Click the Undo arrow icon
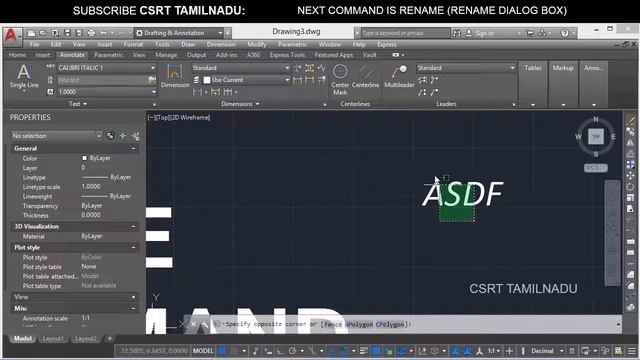640x360 pixels. [104, 33]
